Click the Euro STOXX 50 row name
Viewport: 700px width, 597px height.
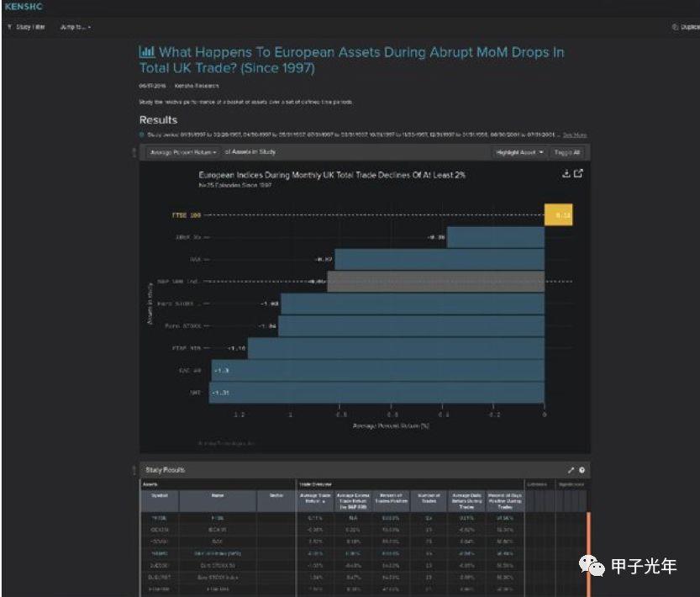click(218, 565)
